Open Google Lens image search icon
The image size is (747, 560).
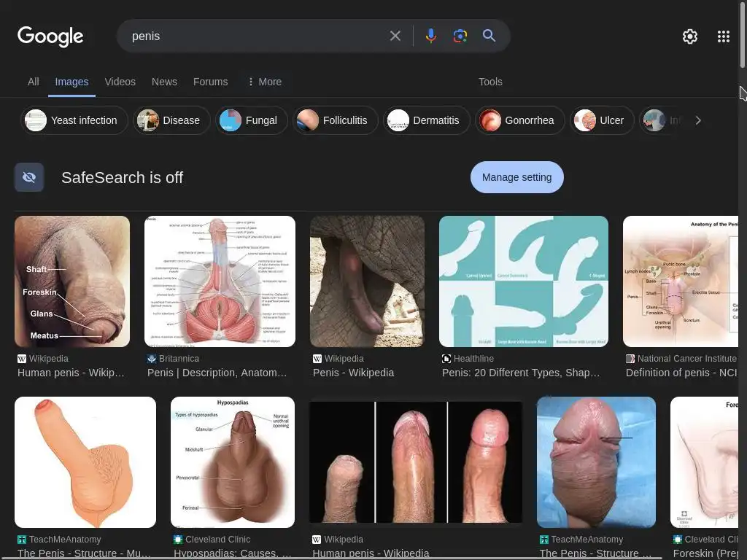[x=460, y=36]
